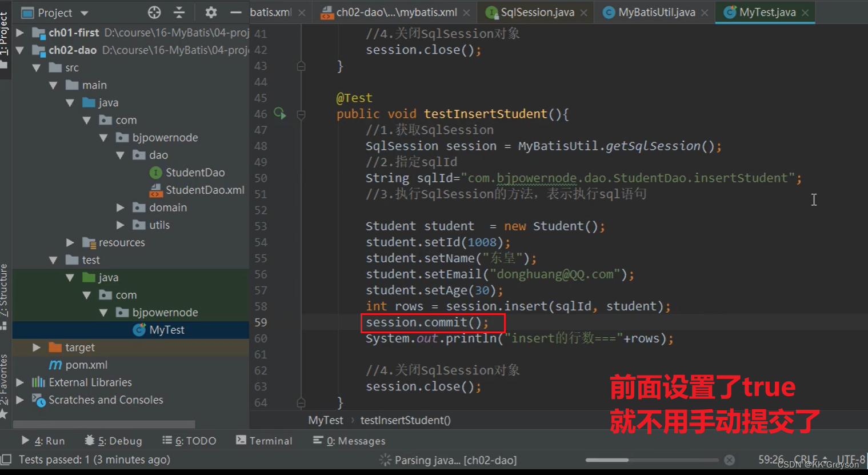Click the run test gutter icon on line 46
The height and width of the screenshot is (475, 868).
pos(279,113)
